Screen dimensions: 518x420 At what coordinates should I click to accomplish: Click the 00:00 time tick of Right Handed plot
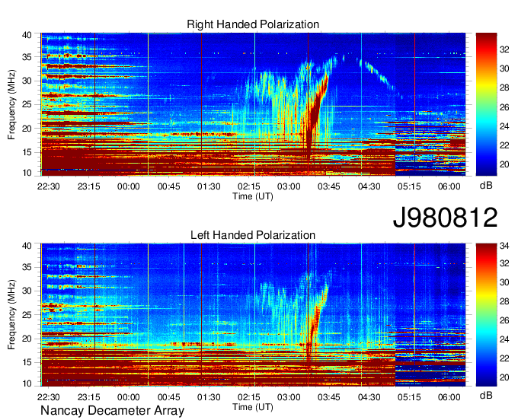(x=129, y=186)
